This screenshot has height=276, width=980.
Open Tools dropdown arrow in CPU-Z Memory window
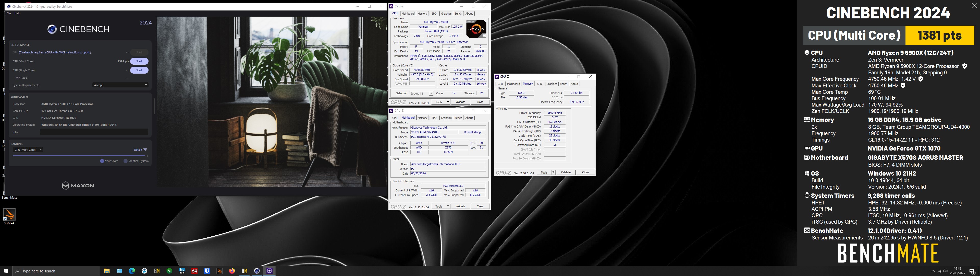point(553,172)
